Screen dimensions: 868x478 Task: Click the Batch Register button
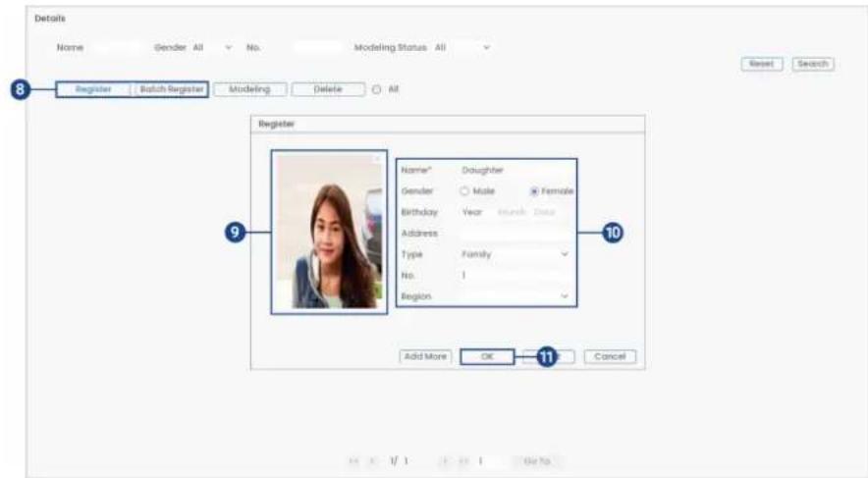tap(171, 89)
